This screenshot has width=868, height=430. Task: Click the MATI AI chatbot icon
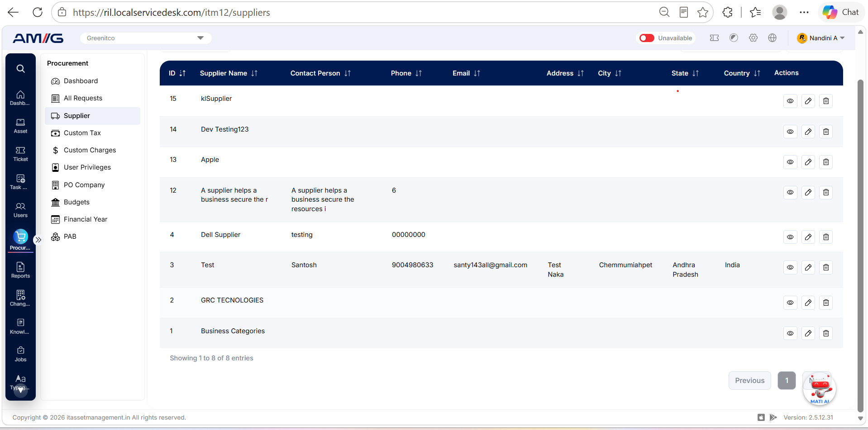click(x=820, y=388)
